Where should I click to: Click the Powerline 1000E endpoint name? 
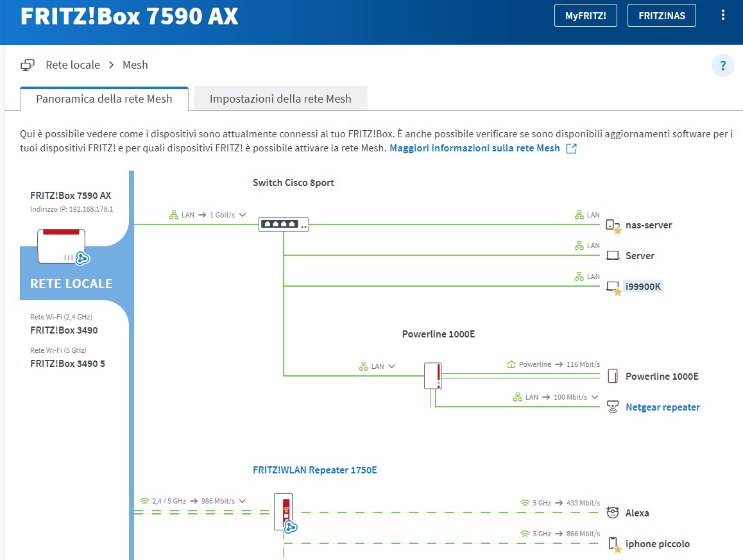pos(662,376)
